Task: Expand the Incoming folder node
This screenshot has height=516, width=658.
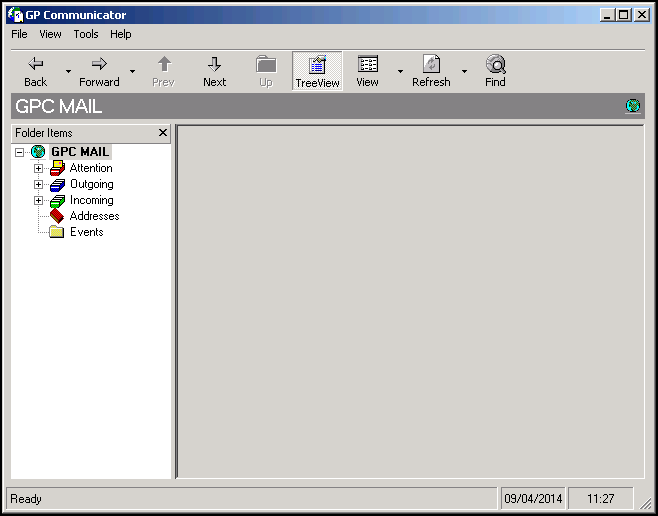Action: tap(39, 200)
